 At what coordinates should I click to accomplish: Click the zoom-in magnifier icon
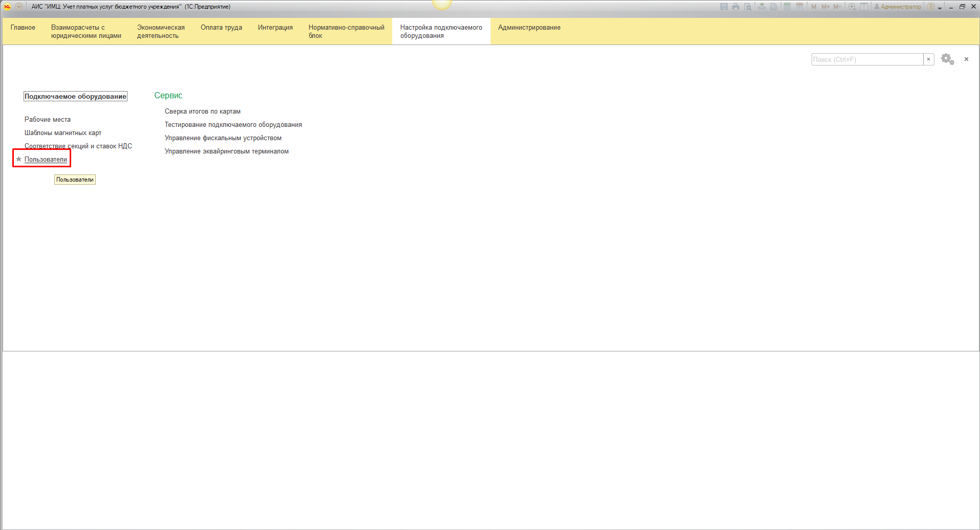852,7
